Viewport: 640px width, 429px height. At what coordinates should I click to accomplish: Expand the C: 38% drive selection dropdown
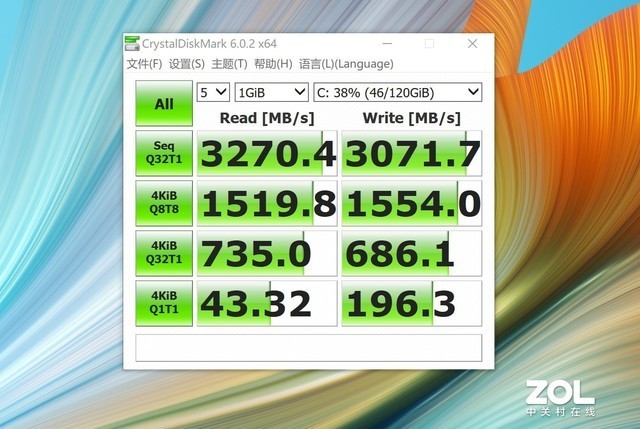tap(398, 92)
